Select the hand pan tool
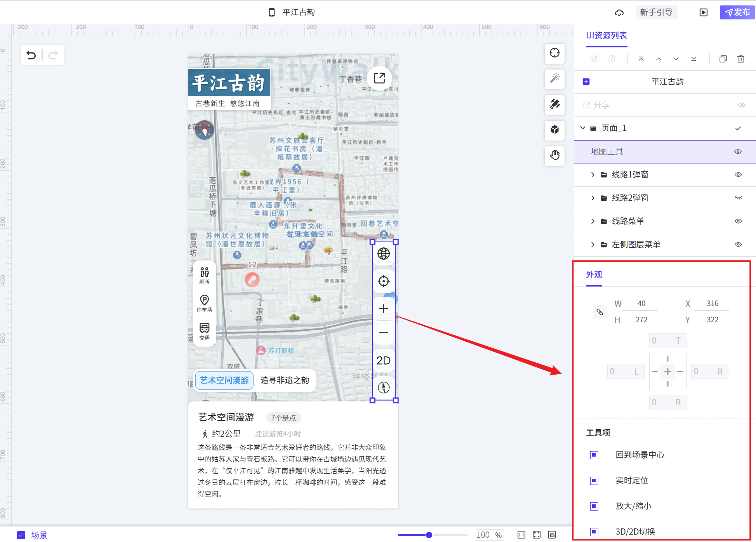The width and height of the screenshot is (756, 542). pyautogui.click(x=554, y=155)
